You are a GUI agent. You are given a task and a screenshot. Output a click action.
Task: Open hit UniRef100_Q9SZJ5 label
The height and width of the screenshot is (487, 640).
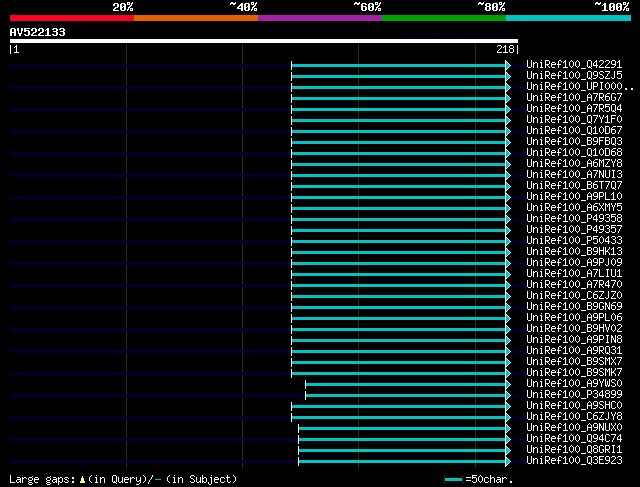point(574,76)
